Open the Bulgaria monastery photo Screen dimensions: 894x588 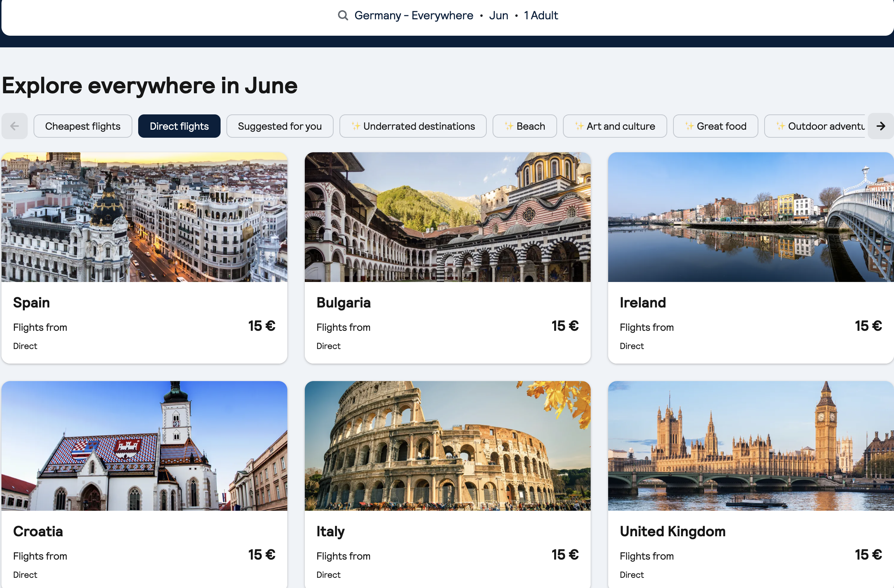coord(447,217)
